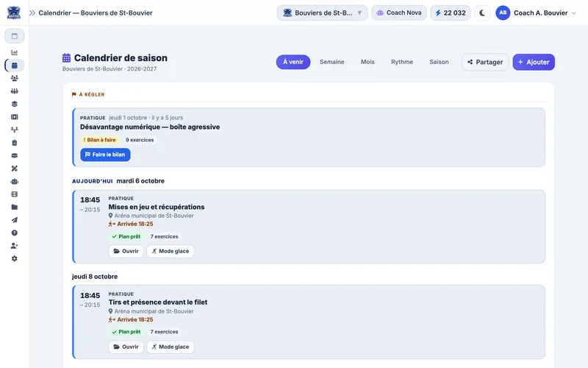Click the Calendrier de saison heading icon
The height and width of the screenshot is (368, 588).
pyautogui.click(x=66, y=58)
